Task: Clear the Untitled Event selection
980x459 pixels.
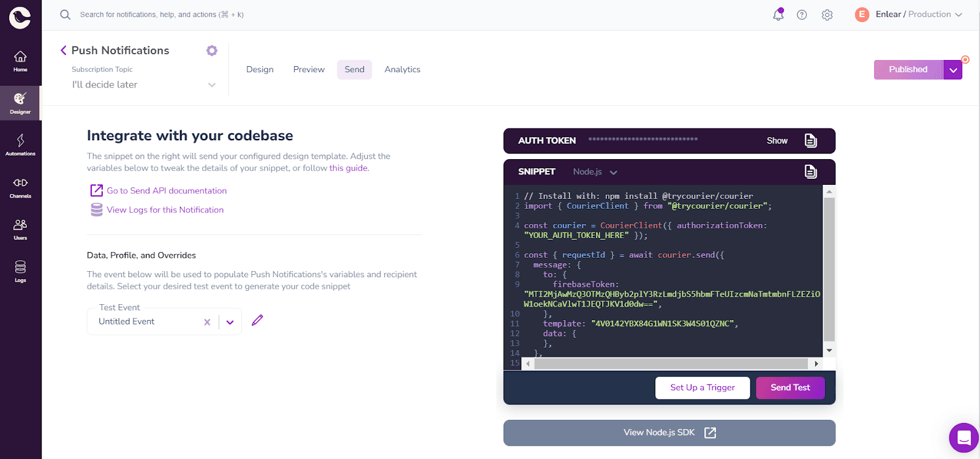Action: 207,322
